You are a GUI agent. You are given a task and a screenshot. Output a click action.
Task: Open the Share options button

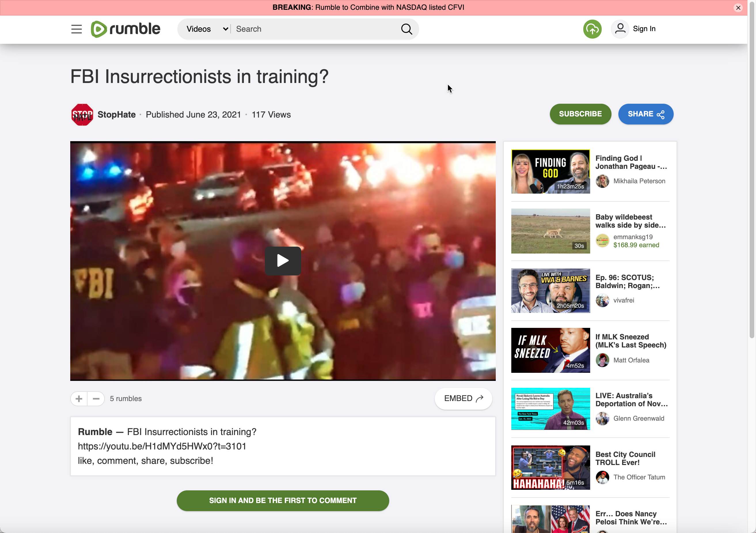[x=645, y=114]
